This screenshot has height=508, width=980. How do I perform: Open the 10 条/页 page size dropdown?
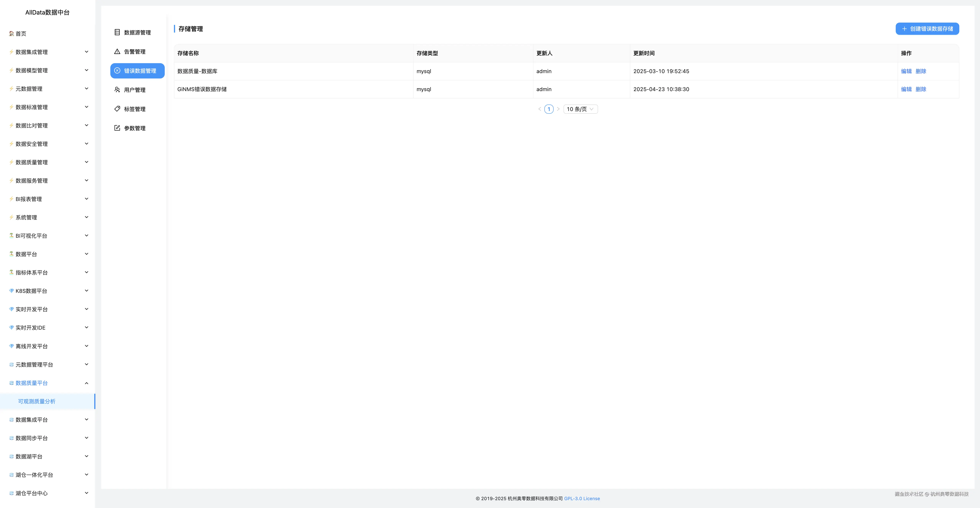coord(580,109)
